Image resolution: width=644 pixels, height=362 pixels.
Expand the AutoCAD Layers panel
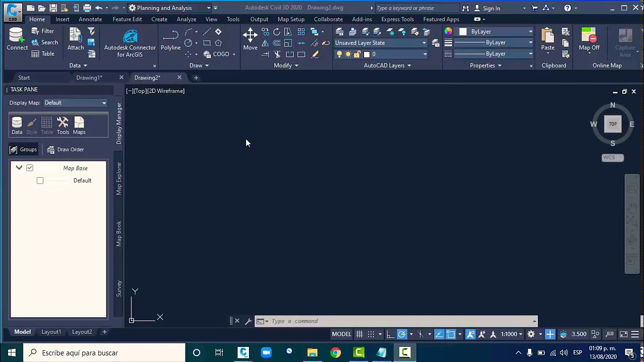pyautogui.click(x=387, y=65)
